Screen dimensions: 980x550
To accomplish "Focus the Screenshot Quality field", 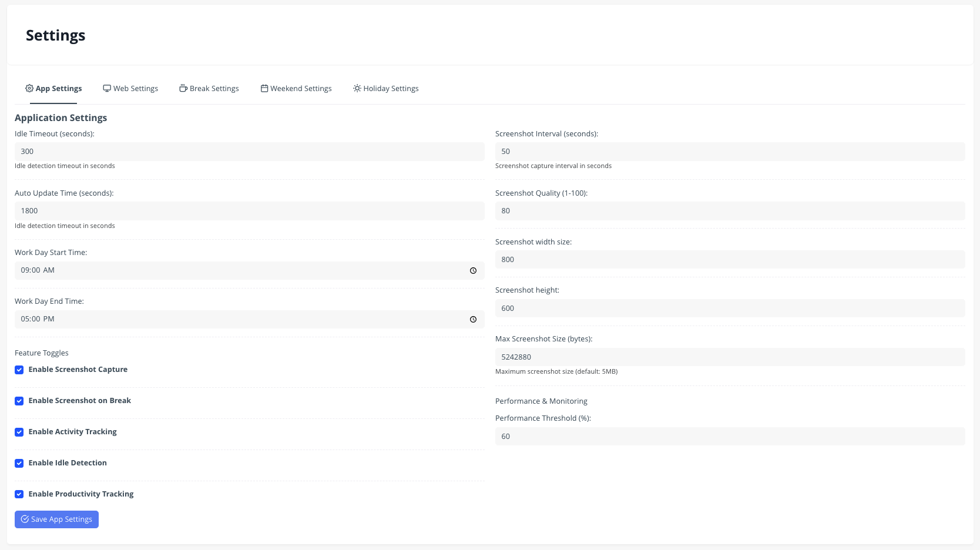I will [x=730, y=211].
